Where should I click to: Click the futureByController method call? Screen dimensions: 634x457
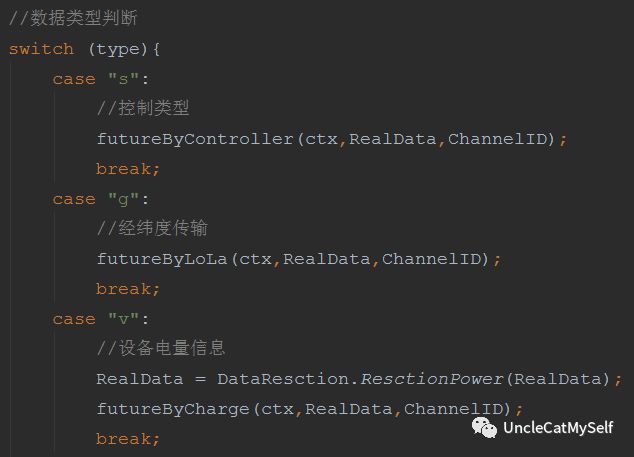(194, 139)
